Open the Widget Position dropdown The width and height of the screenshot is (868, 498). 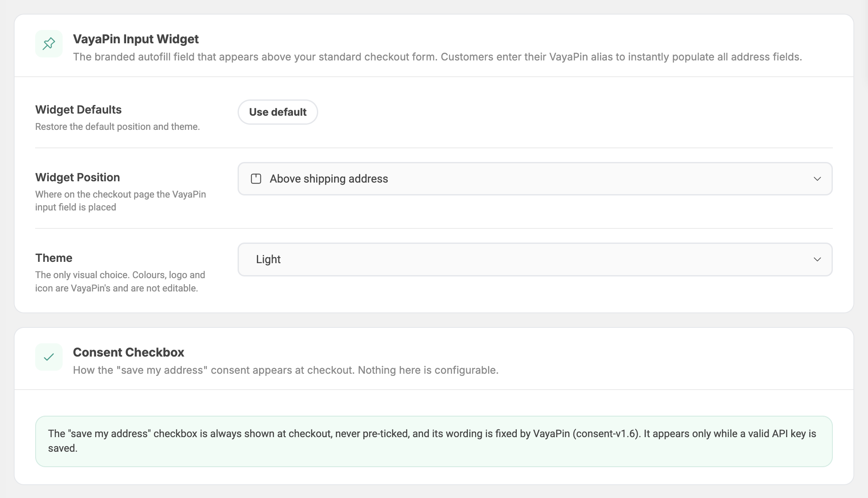point(535,179)
